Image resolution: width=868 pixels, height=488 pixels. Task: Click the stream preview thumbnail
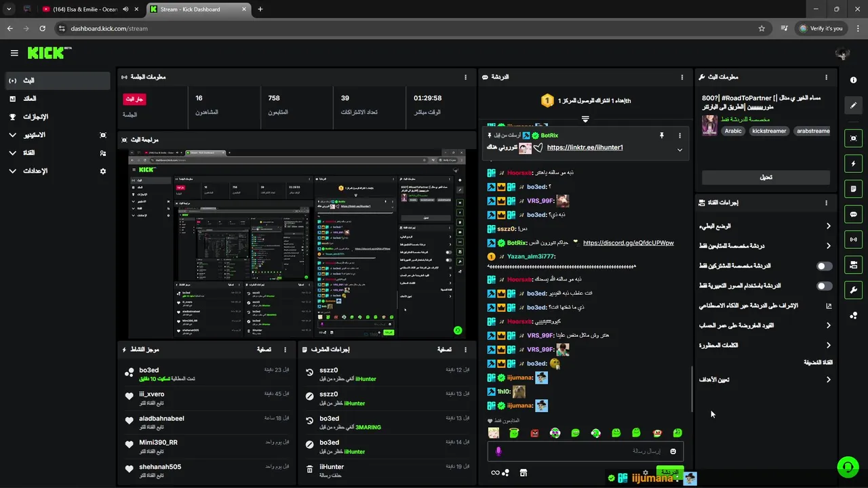[297, 243]
